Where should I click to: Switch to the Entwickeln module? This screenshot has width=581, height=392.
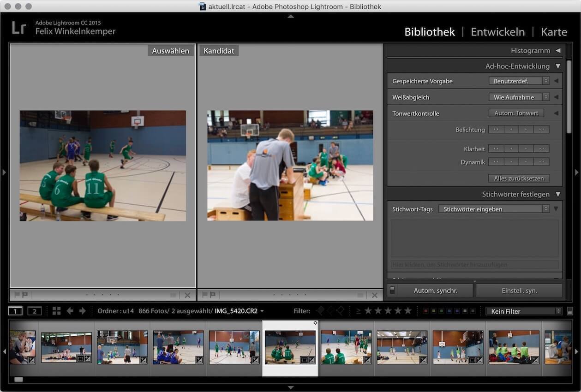pos(497,32)
